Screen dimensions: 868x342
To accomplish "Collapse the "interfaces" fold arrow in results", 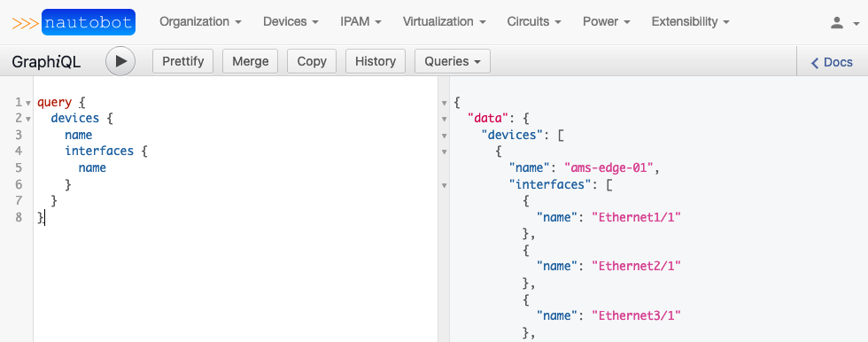I will point(444,185).
